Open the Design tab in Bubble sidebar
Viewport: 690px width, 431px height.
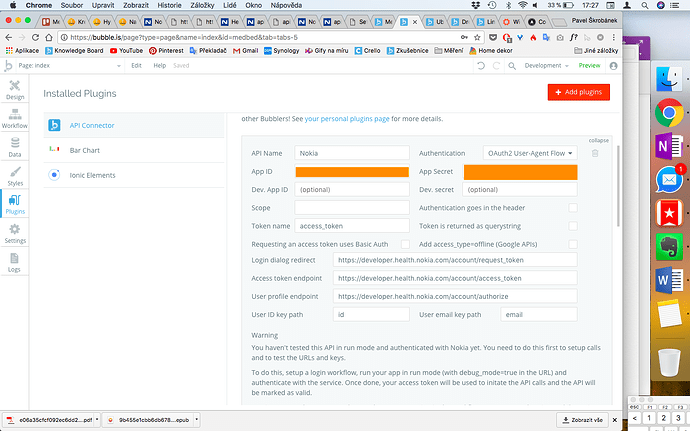[15, 90]
